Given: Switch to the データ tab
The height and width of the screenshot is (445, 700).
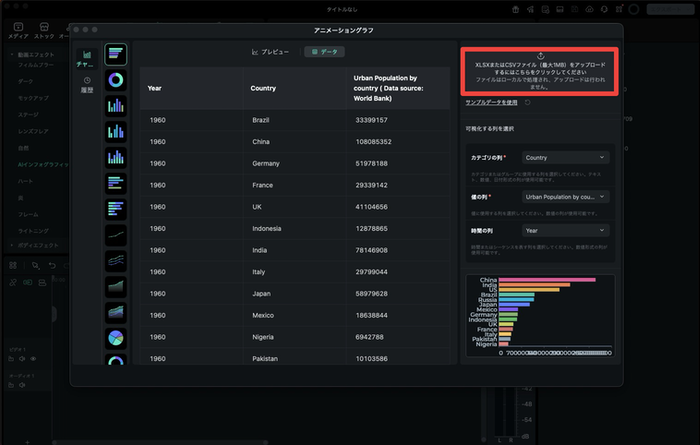Looking at the screenshot, I should (x=323, y=51).
